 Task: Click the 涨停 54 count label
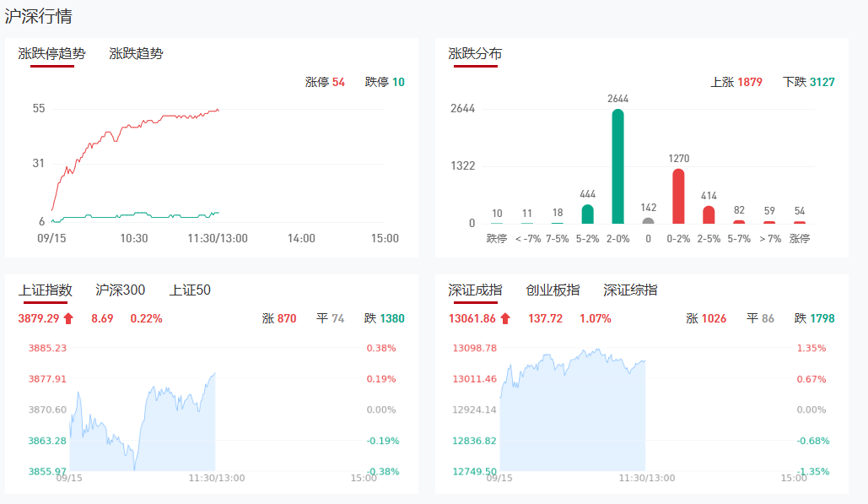pyautogui.click(x=325, y=82)
